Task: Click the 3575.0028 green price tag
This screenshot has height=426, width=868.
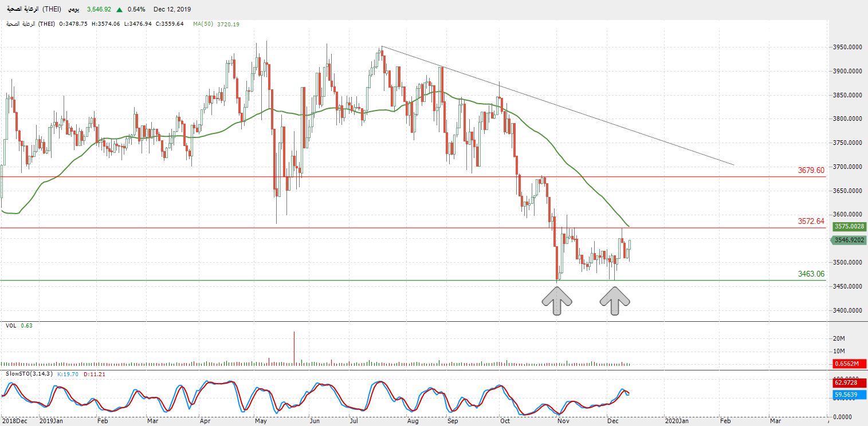Action: 850,227
